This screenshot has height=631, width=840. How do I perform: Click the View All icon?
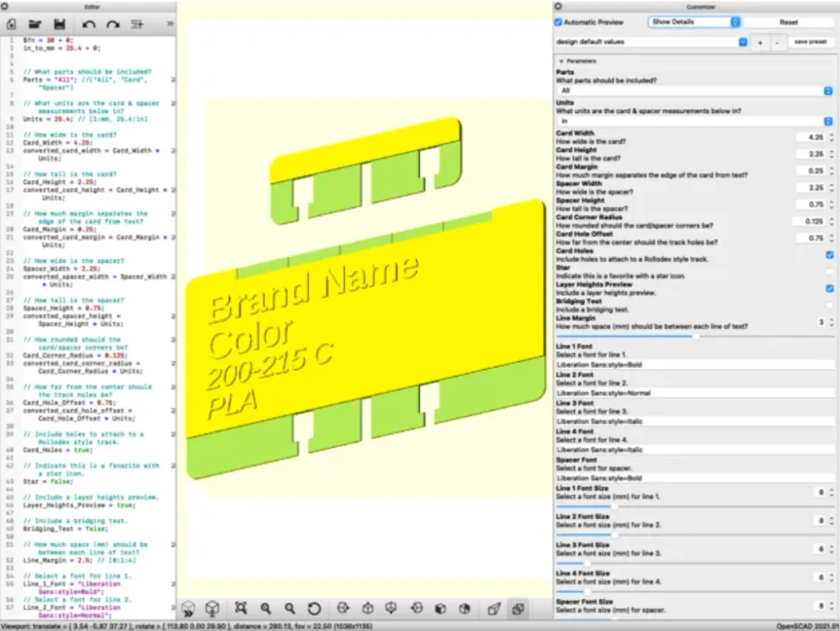tap(241, 609)
